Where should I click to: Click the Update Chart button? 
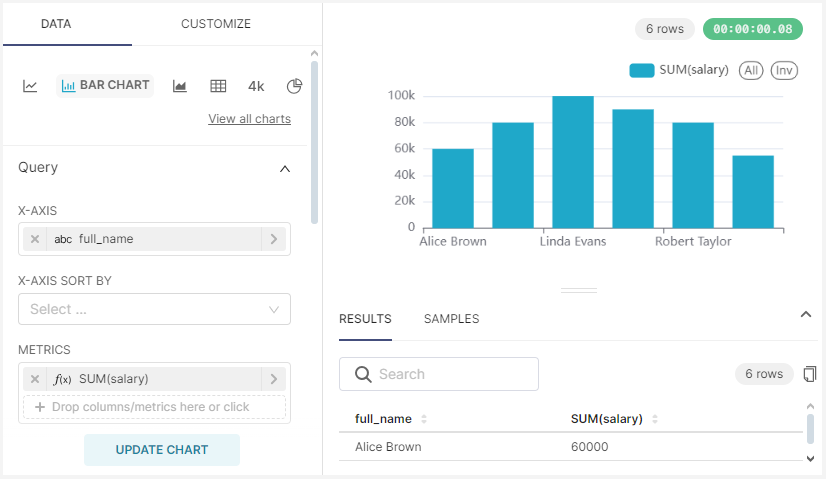[x=162, y=450]
